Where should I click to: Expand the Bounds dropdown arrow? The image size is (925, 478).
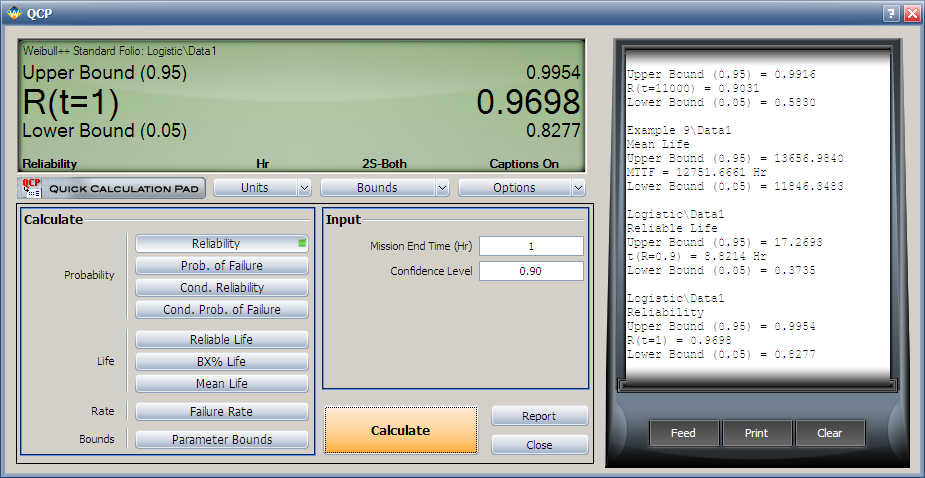pyautogui.click(x=442, y=188)
